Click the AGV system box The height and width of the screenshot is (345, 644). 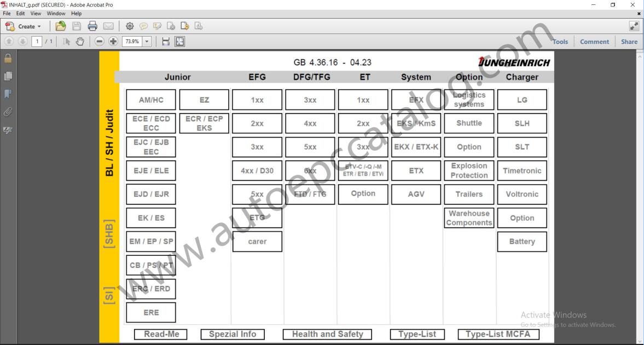tap(416, 194)
